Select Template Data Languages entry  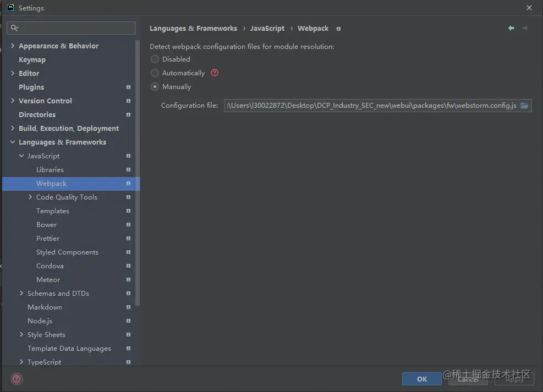(69, 349)
